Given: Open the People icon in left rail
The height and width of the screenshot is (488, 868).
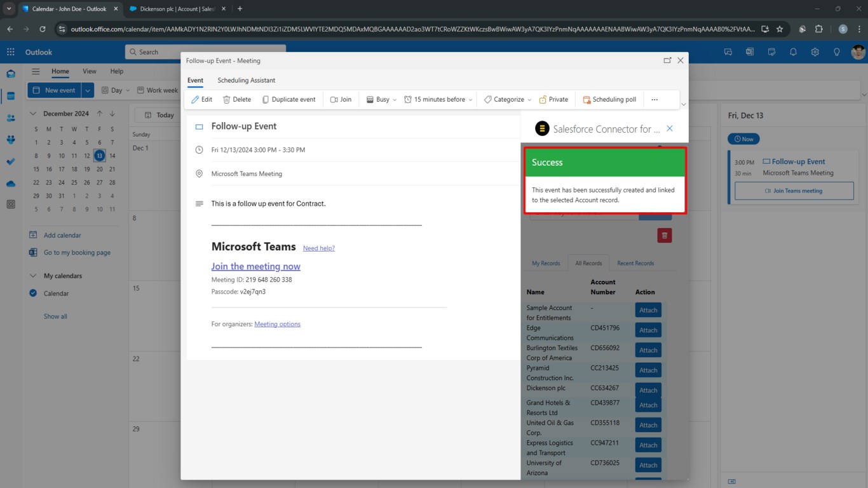Looking at the screenshot, I should [11, 118].
